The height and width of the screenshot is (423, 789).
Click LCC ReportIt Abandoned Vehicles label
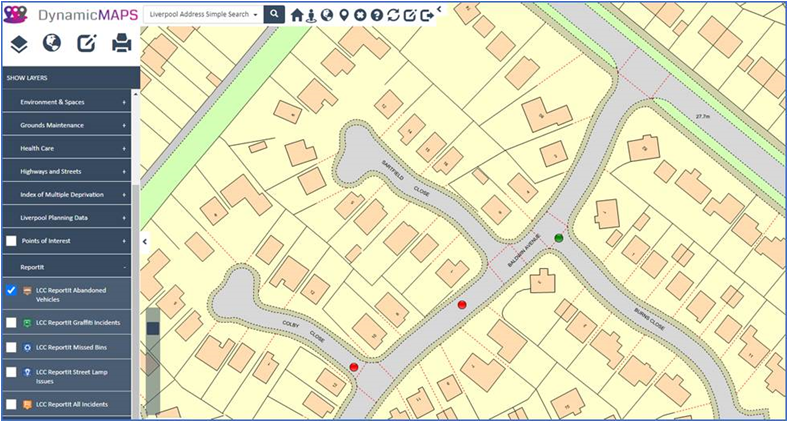70,295
